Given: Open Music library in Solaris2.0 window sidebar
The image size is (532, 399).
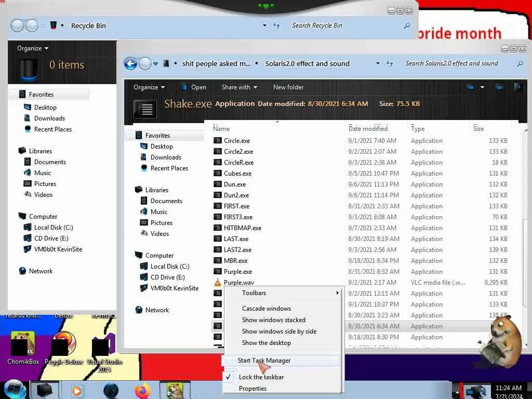Looking at the screenshot, I should 159,212.
